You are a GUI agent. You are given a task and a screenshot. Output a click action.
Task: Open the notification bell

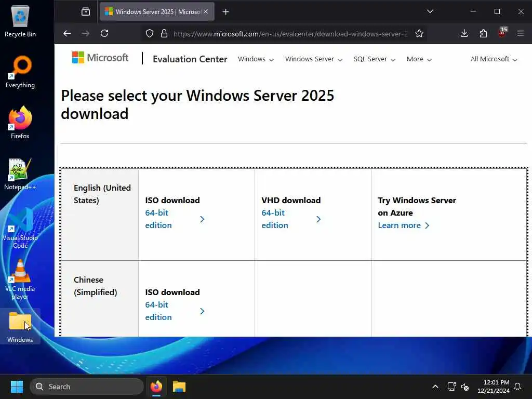[x=518, y=387]
